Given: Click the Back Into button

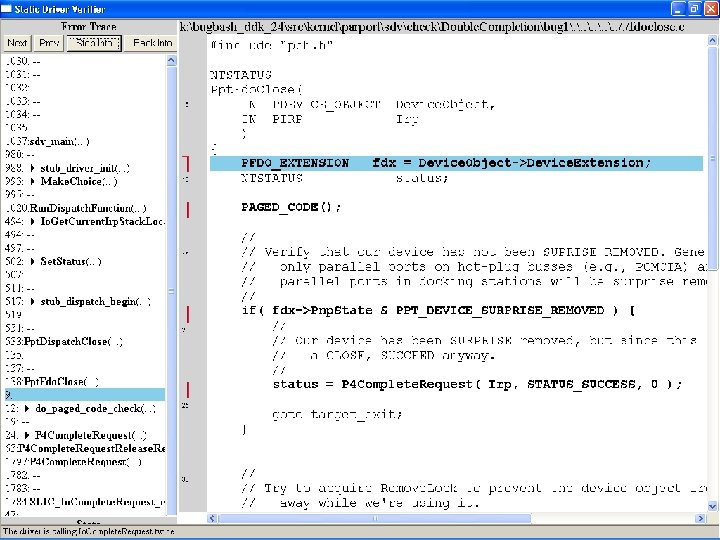Looking at the screenshot, I should [x=152, y=43].
